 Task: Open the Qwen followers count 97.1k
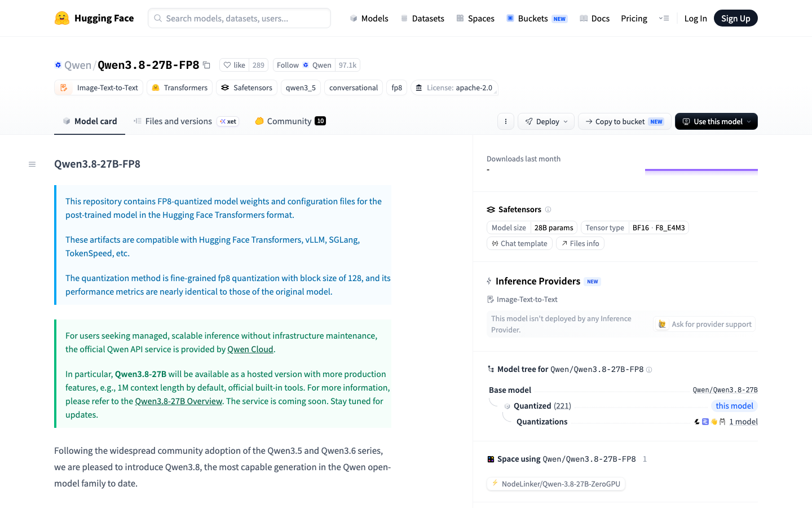(347, 65)
